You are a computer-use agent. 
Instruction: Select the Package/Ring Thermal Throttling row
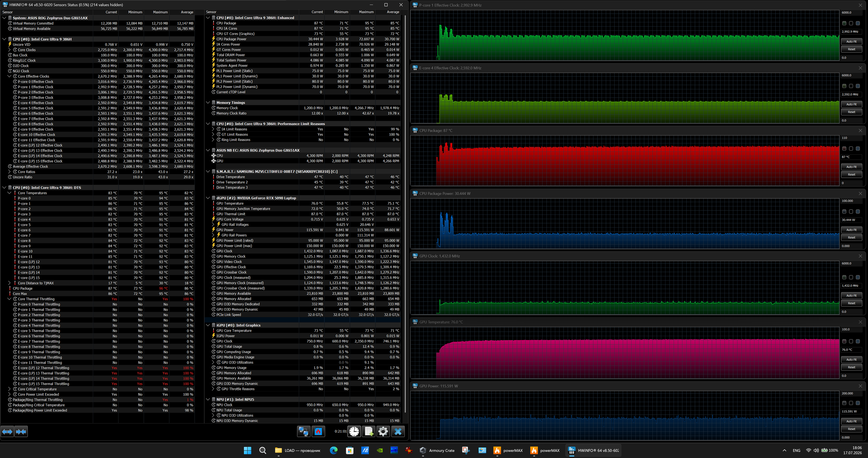[98, 400]
